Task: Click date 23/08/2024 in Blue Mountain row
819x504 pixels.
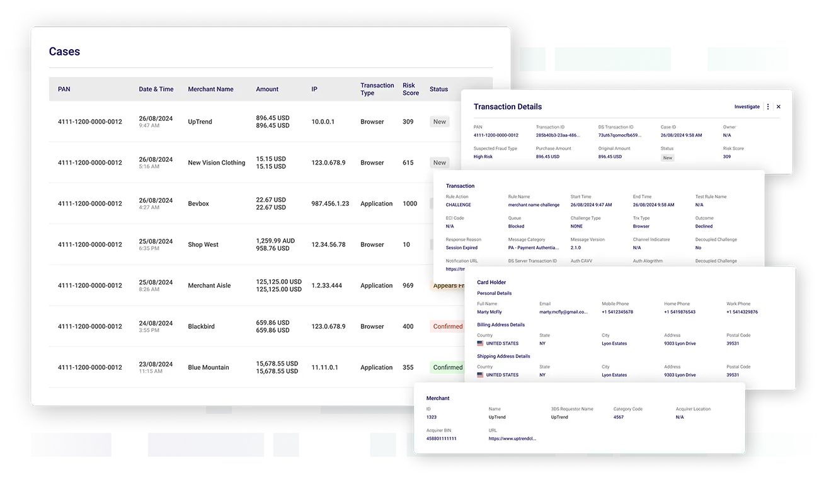Action: coord(156,364)
